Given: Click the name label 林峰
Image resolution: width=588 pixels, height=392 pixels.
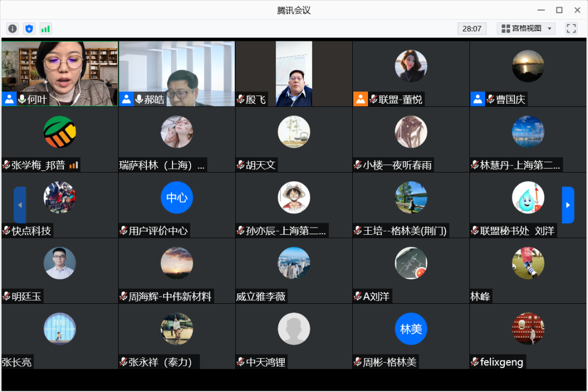Looking at the screenshot, I should tap(480, 296).
